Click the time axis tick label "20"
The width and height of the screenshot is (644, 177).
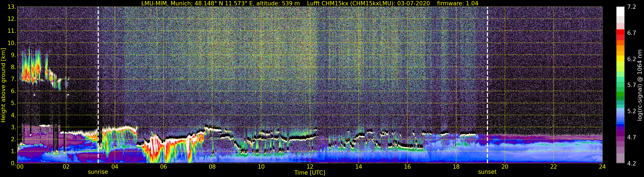[505, 167]
